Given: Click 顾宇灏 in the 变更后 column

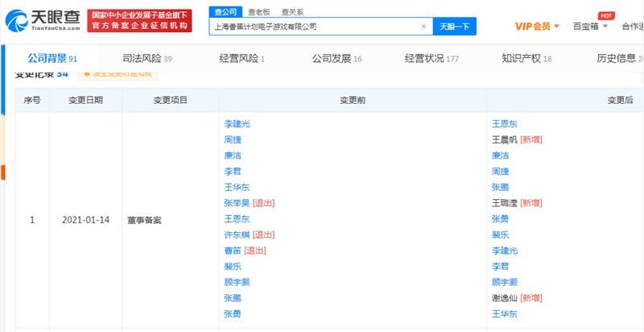Looking at the screenshot, I should coord(505,282).
